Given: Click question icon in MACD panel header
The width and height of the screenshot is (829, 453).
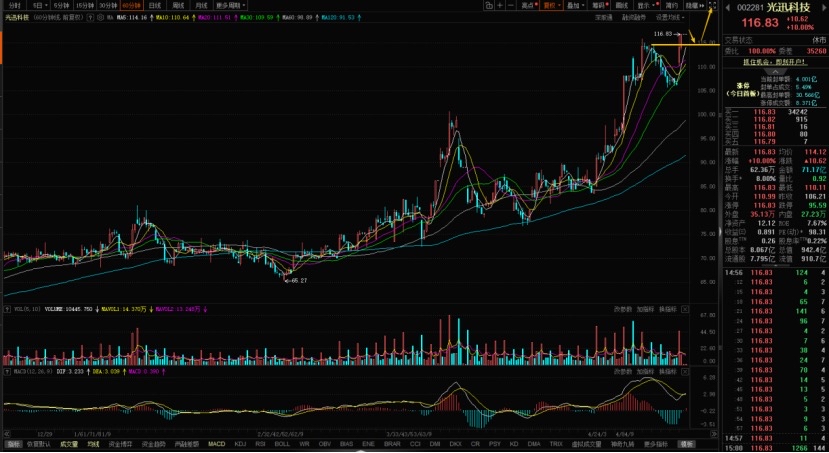Looking at the screenshot, I should pyautogui.click(x=7, y=372).
